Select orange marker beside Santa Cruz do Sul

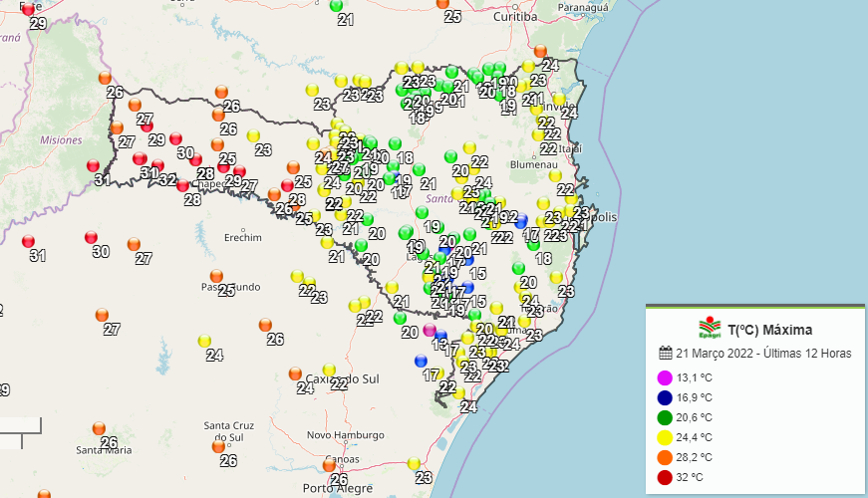(218, 446)
